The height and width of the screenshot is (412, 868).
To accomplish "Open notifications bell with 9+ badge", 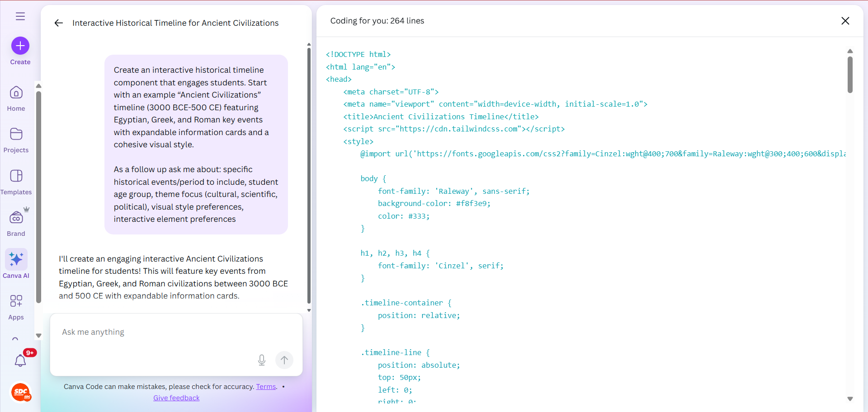I will coord(20,360).
